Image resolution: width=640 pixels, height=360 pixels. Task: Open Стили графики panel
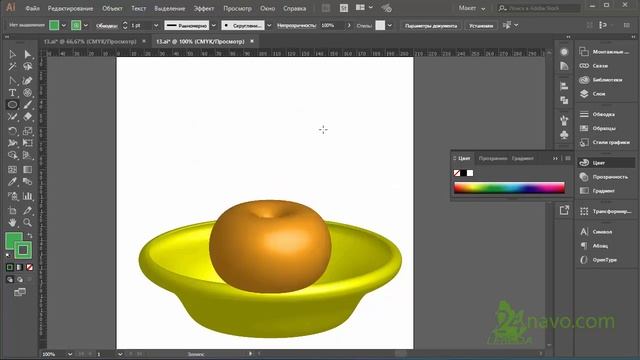coord(606,142)
